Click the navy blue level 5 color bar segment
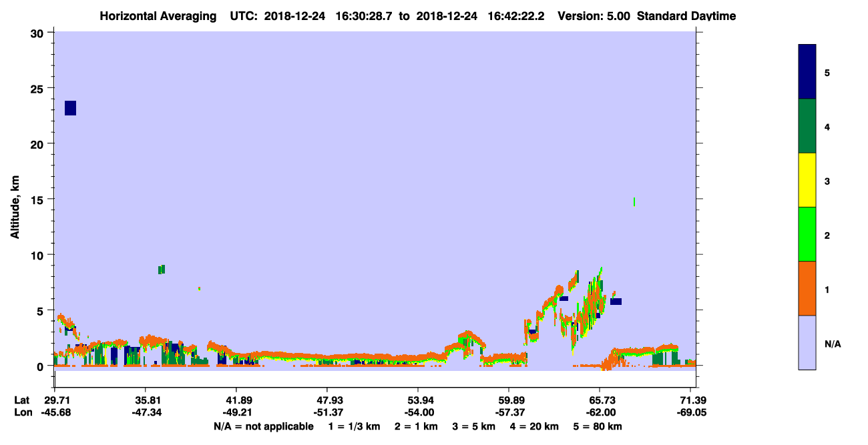 pyautogui.click(x=807, y=72)
